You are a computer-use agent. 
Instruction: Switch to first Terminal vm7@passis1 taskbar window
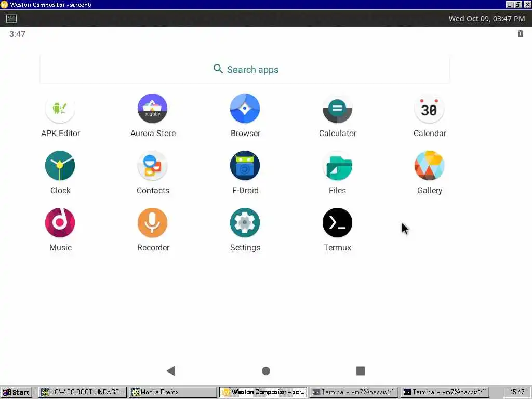(353, 392)
